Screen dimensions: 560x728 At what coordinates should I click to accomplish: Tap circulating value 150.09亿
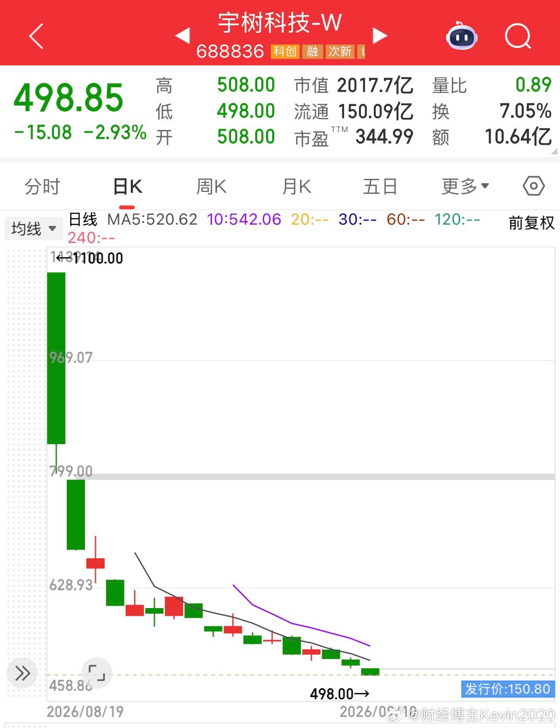[376, 111]
